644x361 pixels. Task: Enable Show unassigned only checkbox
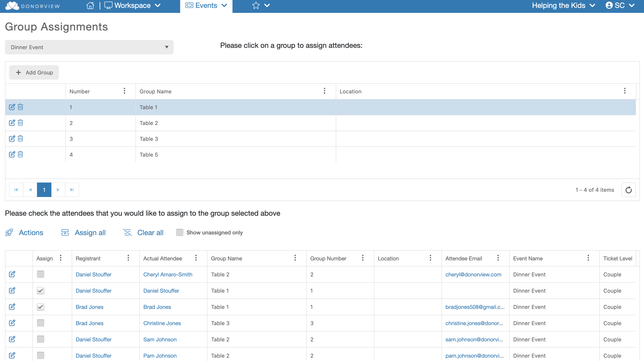tap(179, 232)
